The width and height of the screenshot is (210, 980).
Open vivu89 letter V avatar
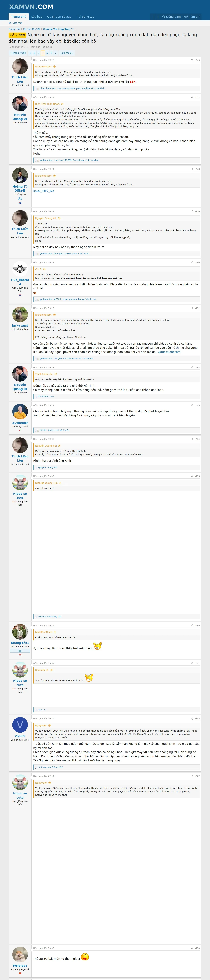20,725
